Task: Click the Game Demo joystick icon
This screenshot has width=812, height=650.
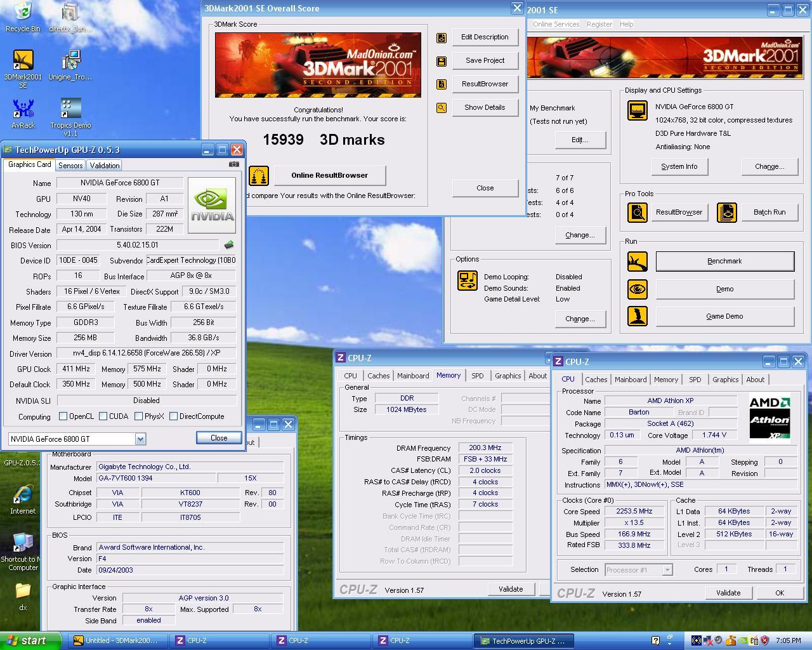Action: click(638, 316)
